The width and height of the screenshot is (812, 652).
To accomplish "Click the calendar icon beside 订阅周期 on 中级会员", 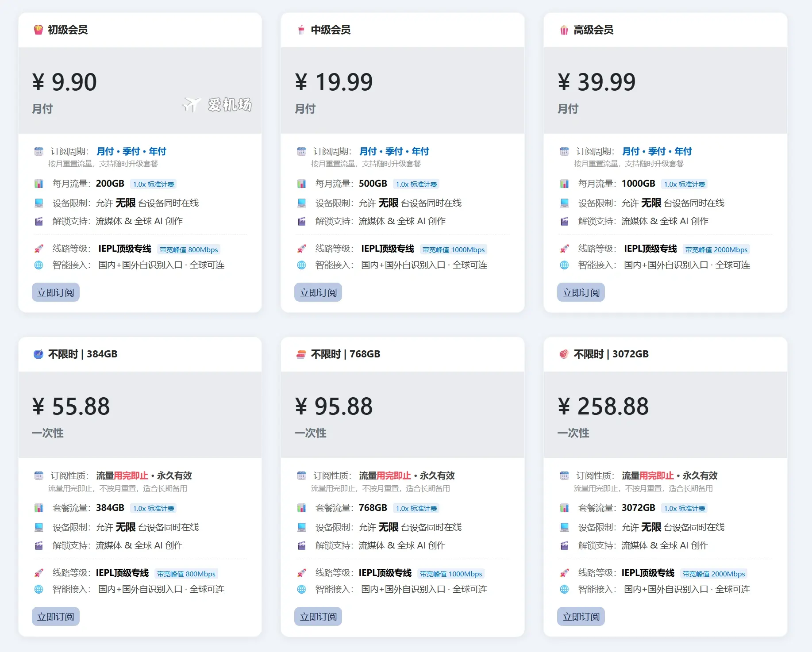I will coord(302,151).
